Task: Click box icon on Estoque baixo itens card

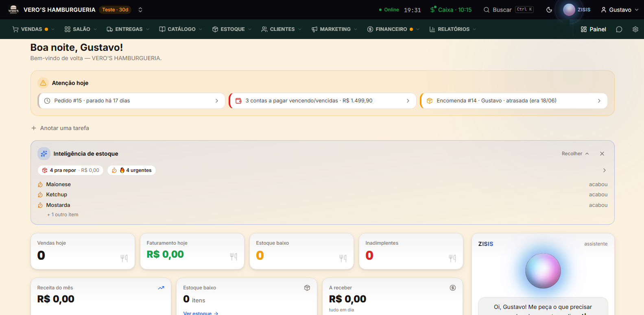Action: pos(307,288)
